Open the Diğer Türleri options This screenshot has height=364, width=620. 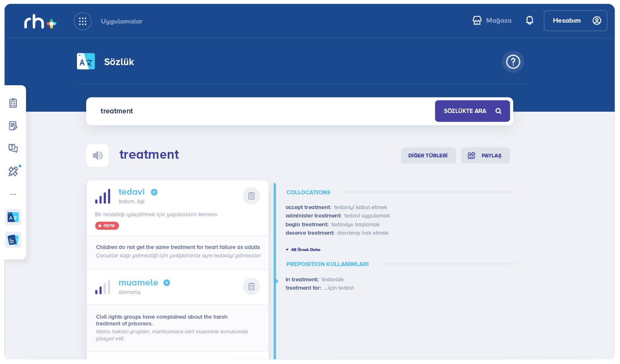pyautogui.click(x=428, y=156)
